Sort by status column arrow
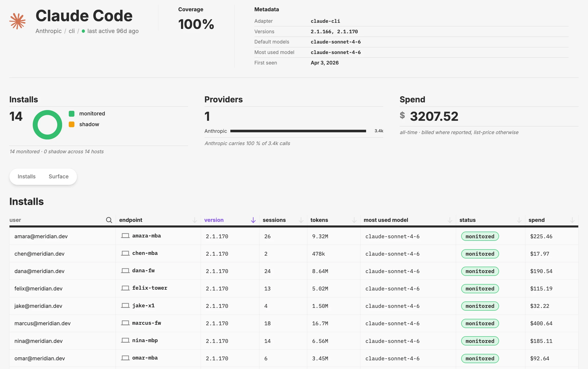Screen dimensions: 588x369 tap(519, 220)
